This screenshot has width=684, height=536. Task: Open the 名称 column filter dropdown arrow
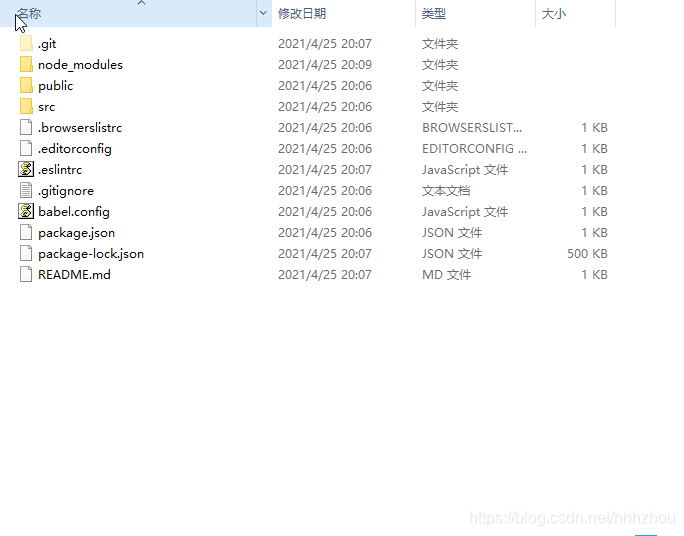[263, 14]
